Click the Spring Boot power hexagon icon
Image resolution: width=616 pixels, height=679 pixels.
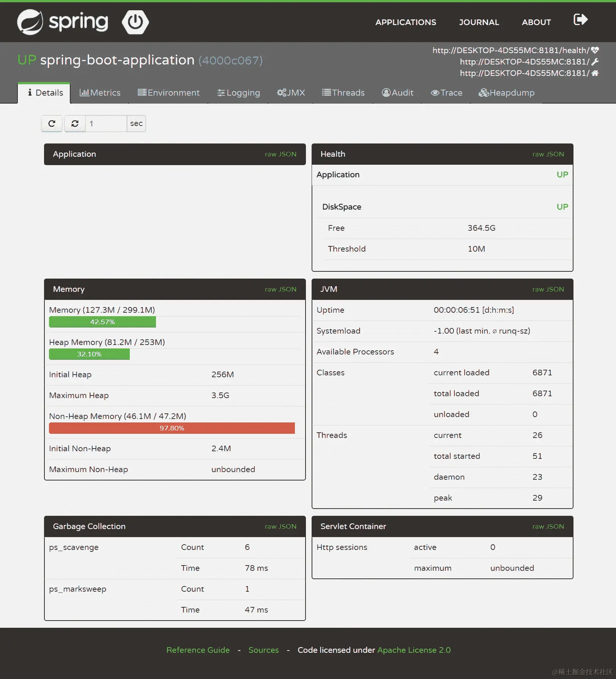click(135, 22)
